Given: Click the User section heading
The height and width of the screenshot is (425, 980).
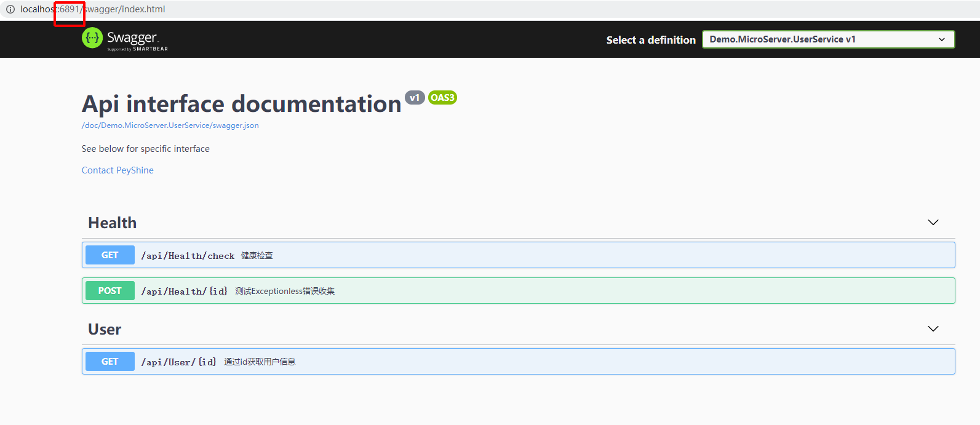Looking at the screenshot, I should [x=105, y=329].
